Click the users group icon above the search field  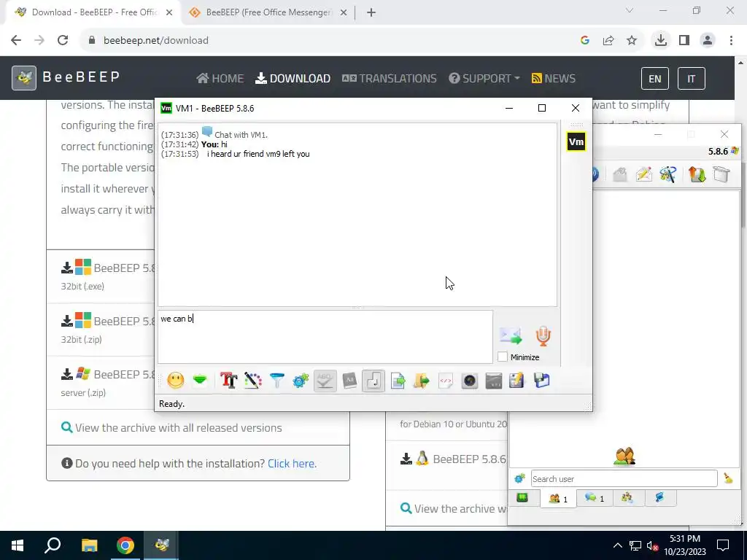click(624, 456)
